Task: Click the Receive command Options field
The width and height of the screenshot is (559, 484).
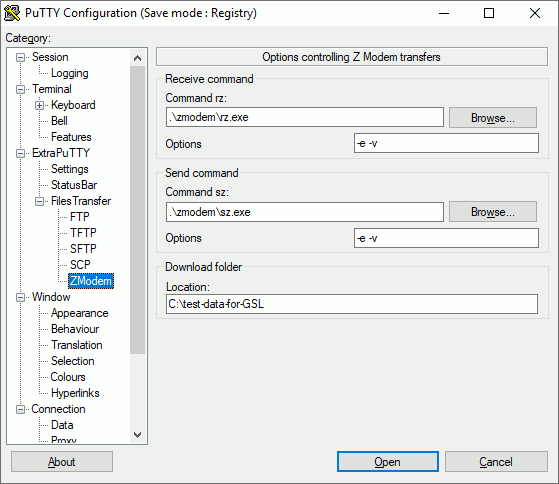Action: tap(446, 143)
